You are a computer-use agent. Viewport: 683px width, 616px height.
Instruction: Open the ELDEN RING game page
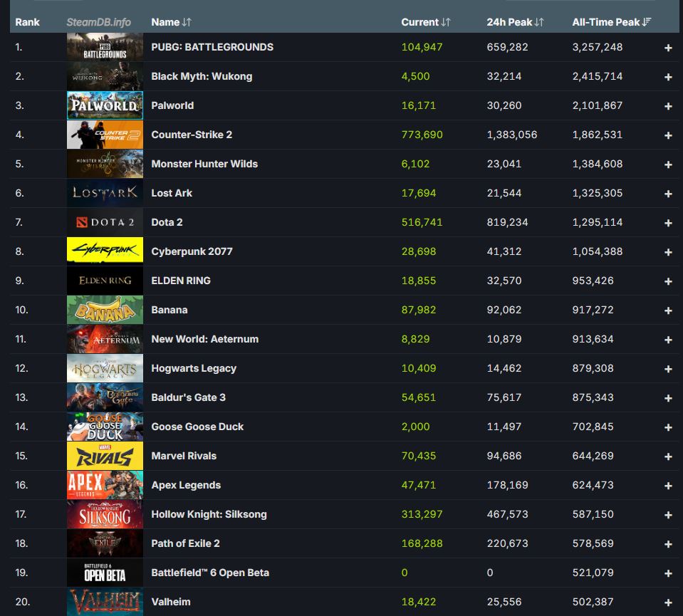pyautogui.click(x=181, y=281)
